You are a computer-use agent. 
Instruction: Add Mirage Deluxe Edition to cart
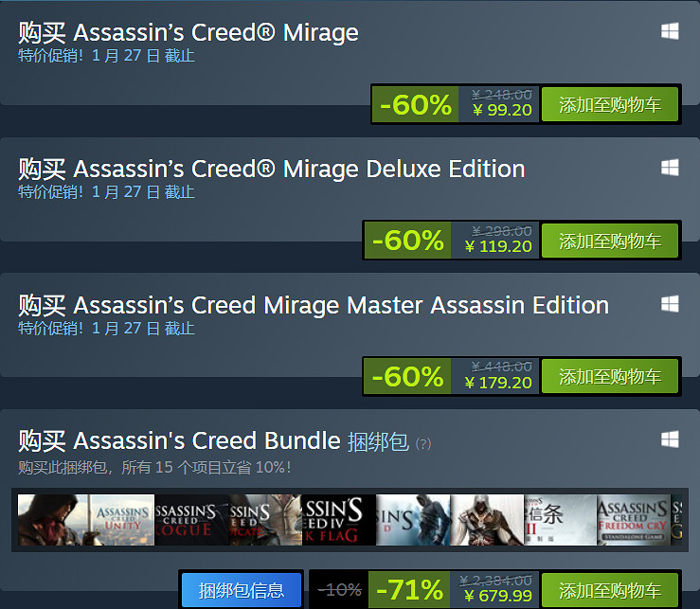[x=610, y=242]
